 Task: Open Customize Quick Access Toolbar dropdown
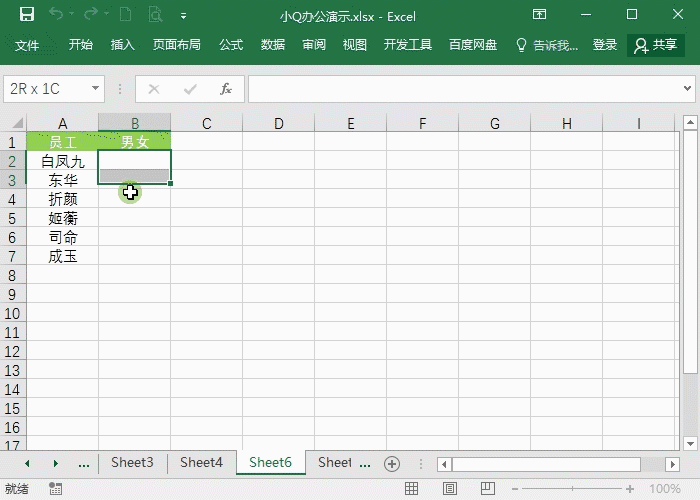(x=183, y=16)
